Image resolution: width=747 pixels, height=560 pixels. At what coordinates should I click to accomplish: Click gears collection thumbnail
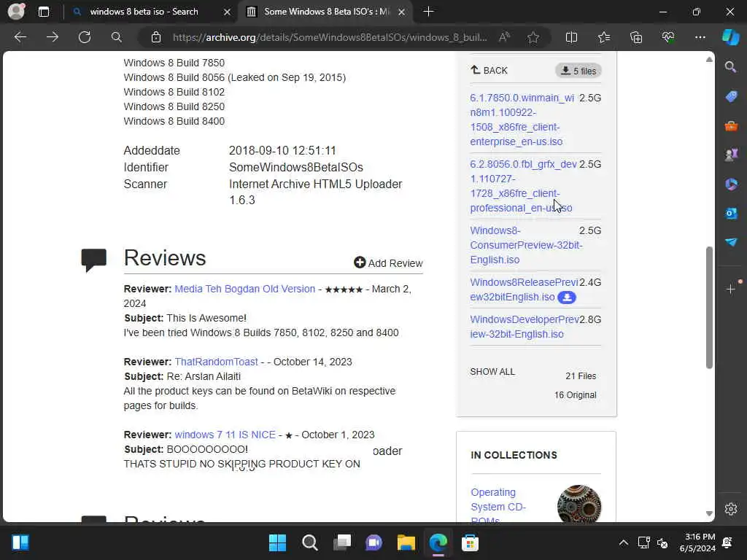(x=578, y=504)
